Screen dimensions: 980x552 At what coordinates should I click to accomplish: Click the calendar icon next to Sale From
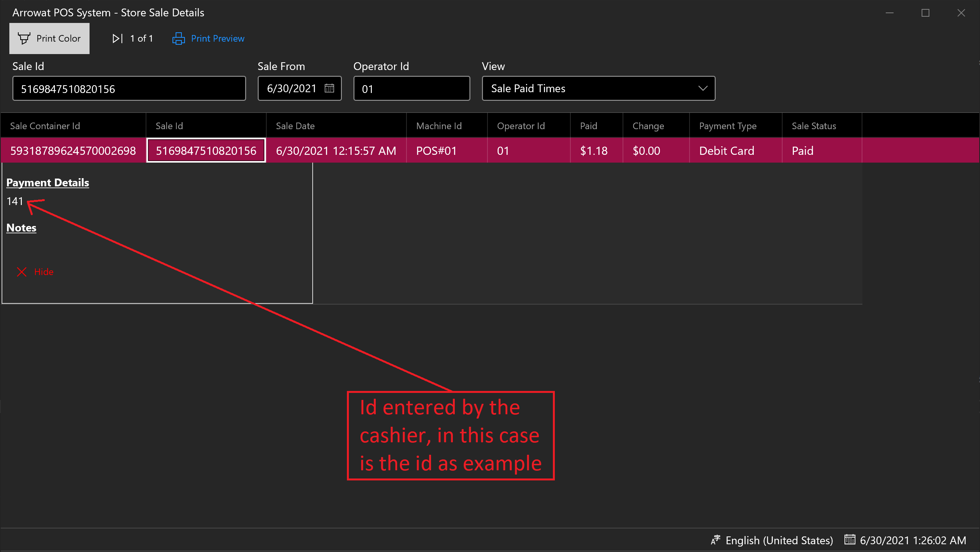pos(331,88)
